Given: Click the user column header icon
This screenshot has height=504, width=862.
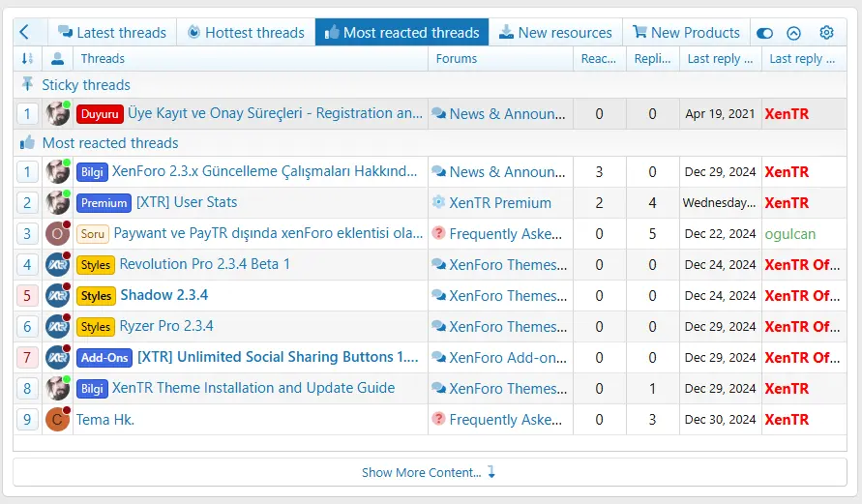Looking at the screenshot, I should 57,58.
